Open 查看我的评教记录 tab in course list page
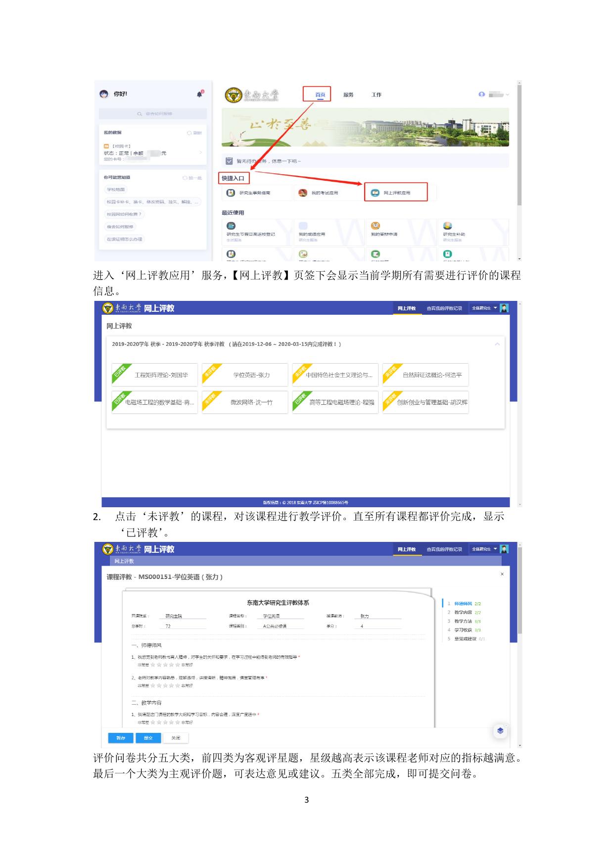The image size is (614, 868). 444,308
